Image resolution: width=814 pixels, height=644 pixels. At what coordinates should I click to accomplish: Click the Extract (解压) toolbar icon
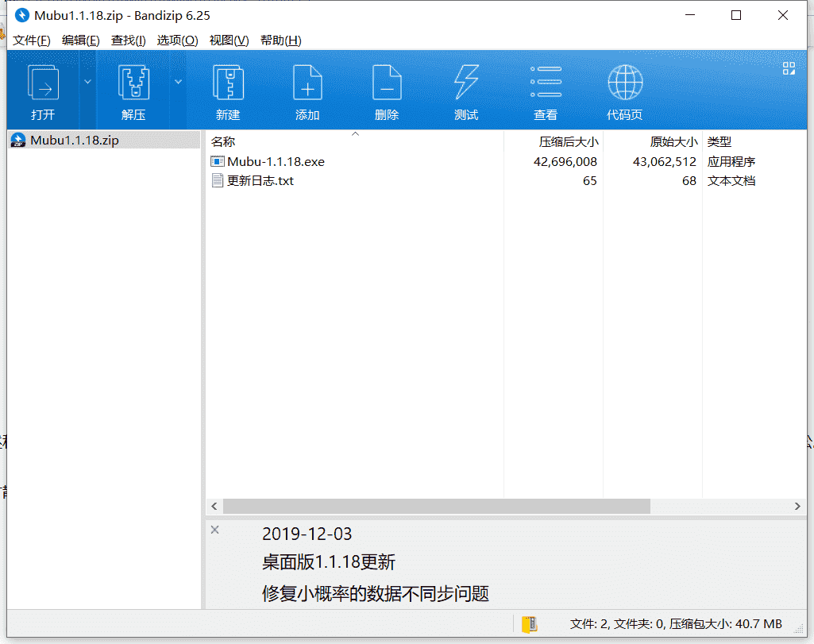coord(133,83)
